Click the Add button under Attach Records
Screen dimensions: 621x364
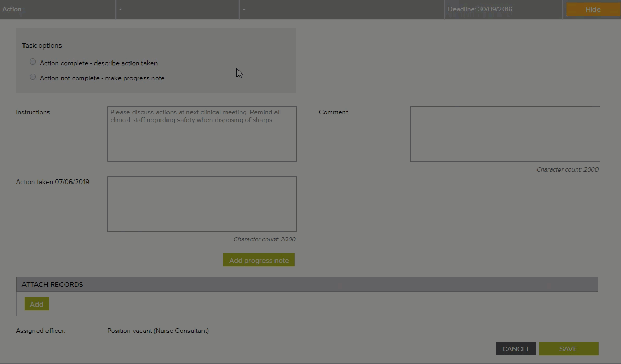(x=37, y=304)
